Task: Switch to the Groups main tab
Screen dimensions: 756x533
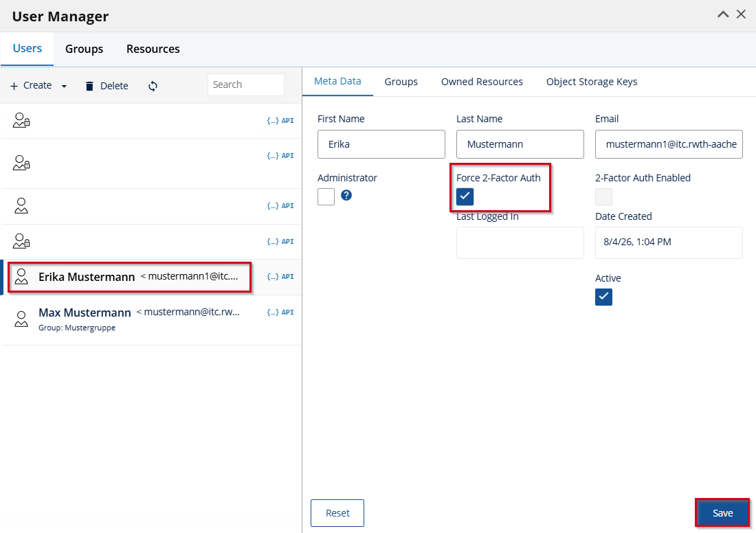Action: [x=85, y=49]
